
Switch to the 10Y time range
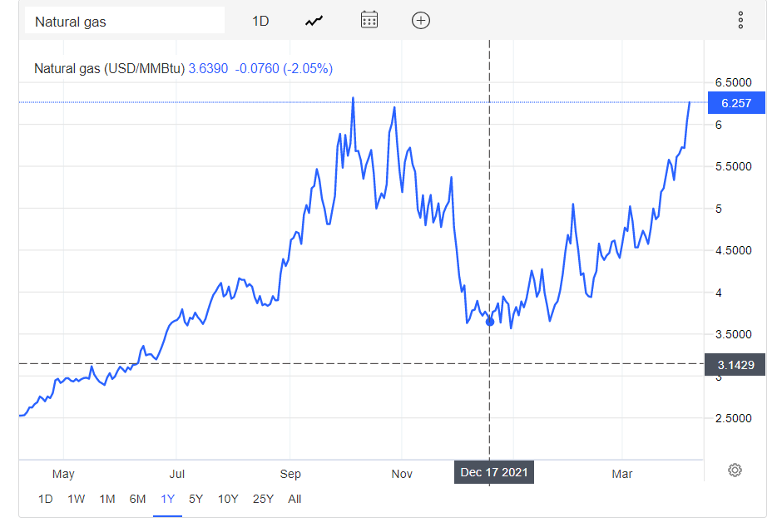[x=228, y=499]
